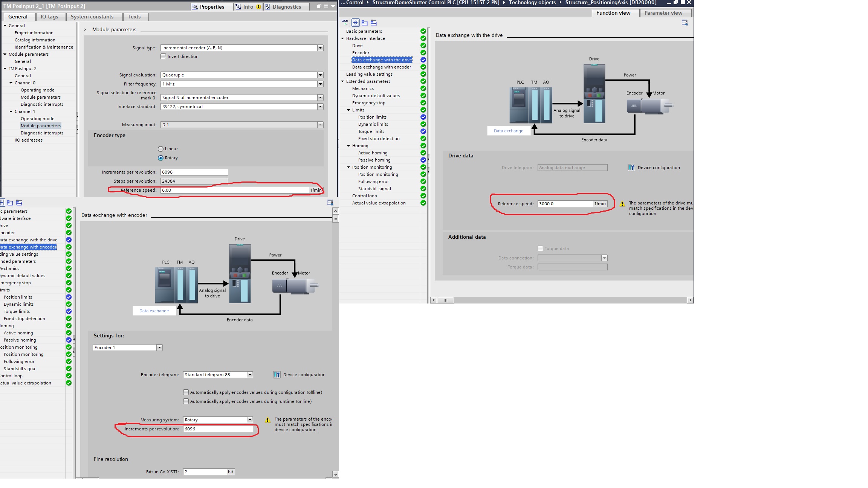Check Automatically apply encoder values during runtime

coord(186,401)
